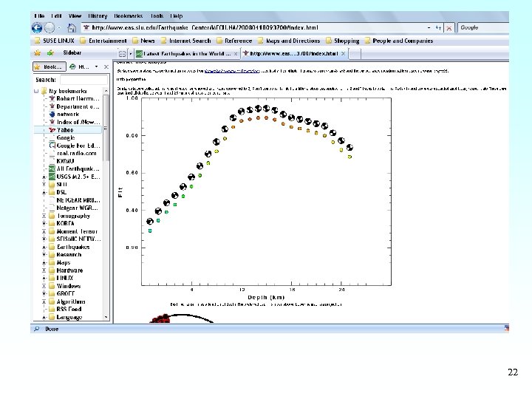This screenshot has width=532, height=399.
Task: Click the Google search box
Action: (480, 28)
